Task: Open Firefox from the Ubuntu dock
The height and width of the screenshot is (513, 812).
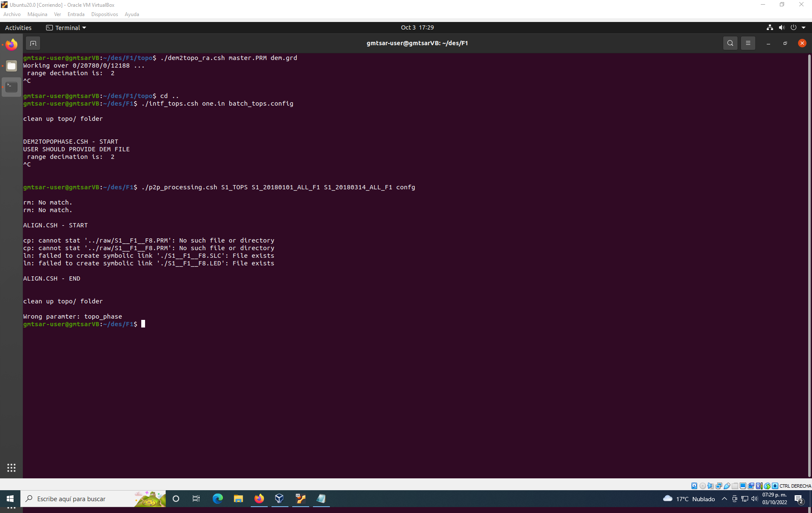Action: (x=11, y=44)
